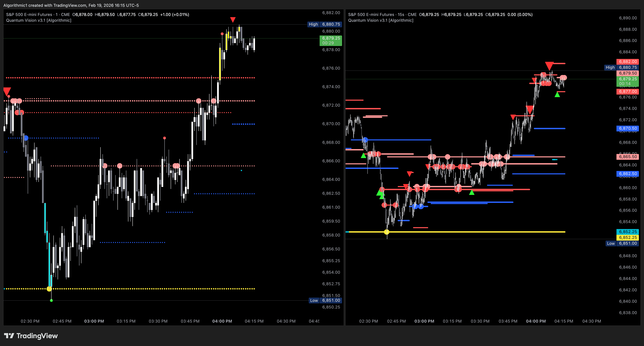Click the 03:00 PM label on left time axis
The image size is (644, 346).
coord(94,321)
